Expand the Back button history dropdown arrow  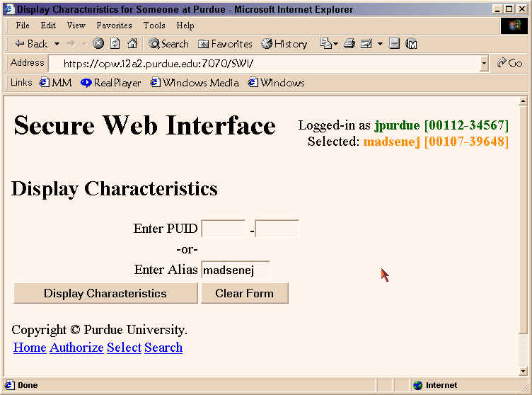57,44
